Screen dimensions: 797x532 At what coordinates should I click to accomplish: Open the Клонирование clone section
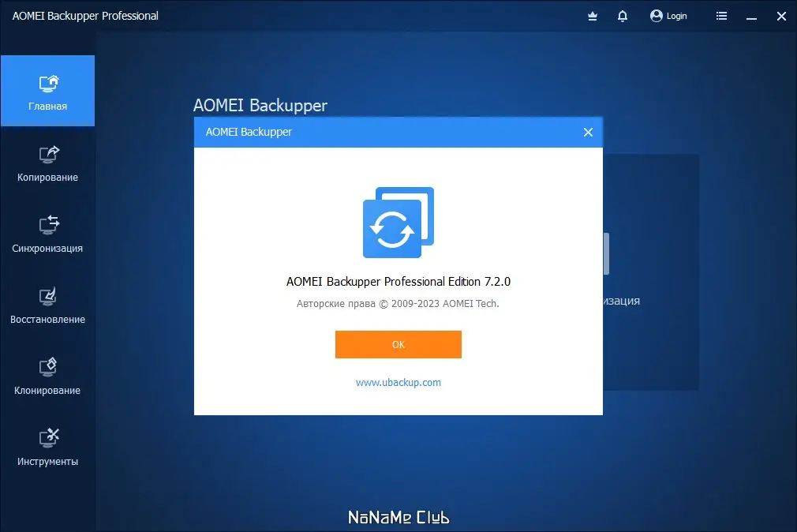click(x=47, y=377)
